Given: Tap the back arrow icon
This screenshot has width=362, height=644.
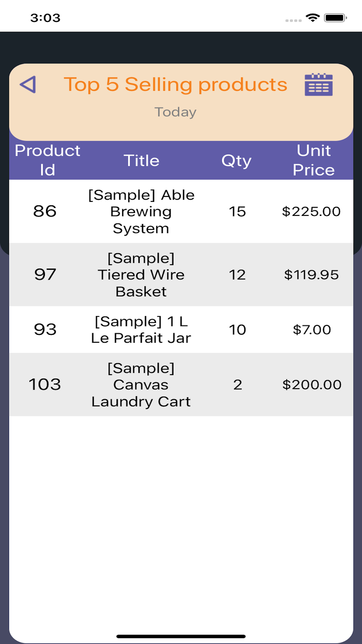Looking at the screenshot, I should coord(28,85).
